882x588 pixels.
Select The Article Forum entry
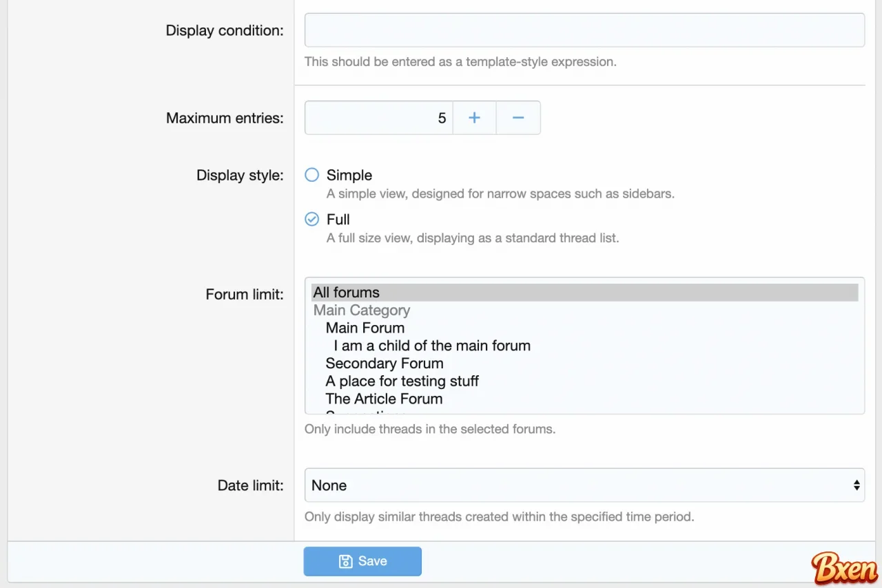tap(384, 399)
